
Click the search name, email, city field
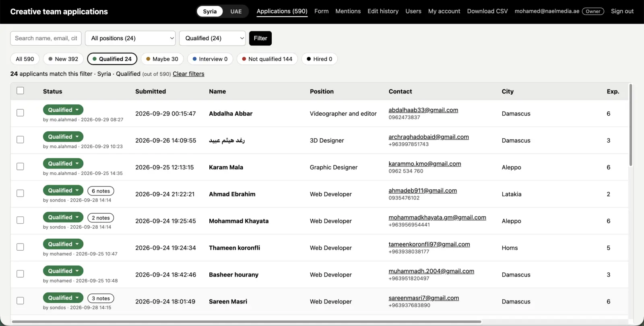point(46,38)
